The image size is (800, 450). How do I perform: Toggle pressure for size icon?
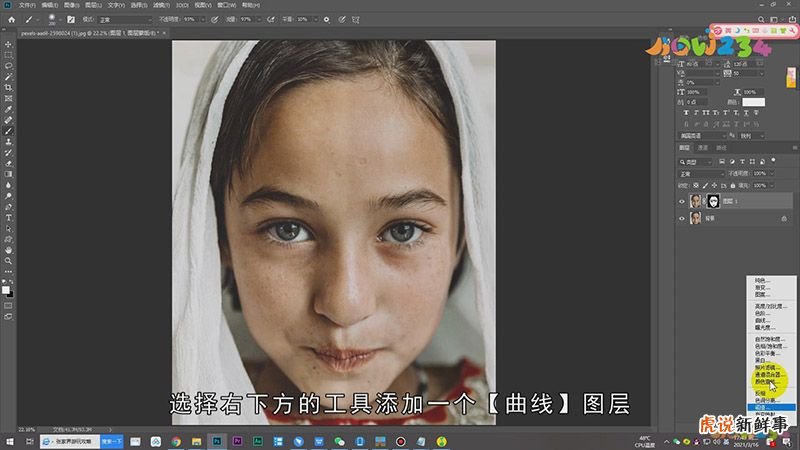[x=342, y=19]
